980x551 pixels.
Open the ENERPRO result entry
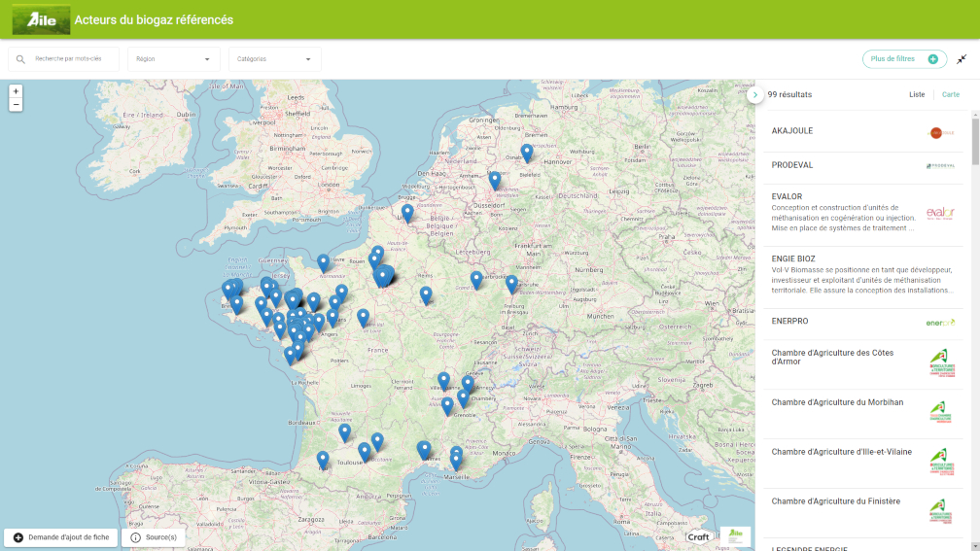click(862, 323)
